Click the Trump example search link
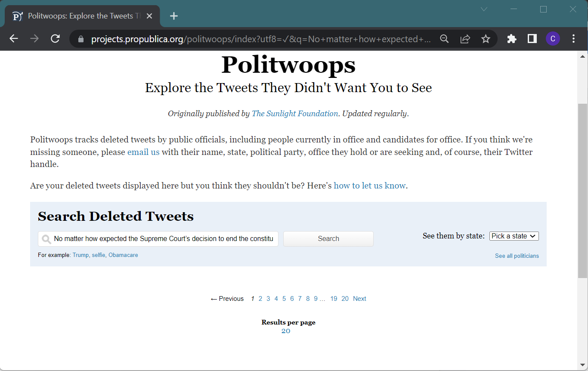The height and width of the screenshot is (371, 588). pyautogui.click(x=80, y=255)
